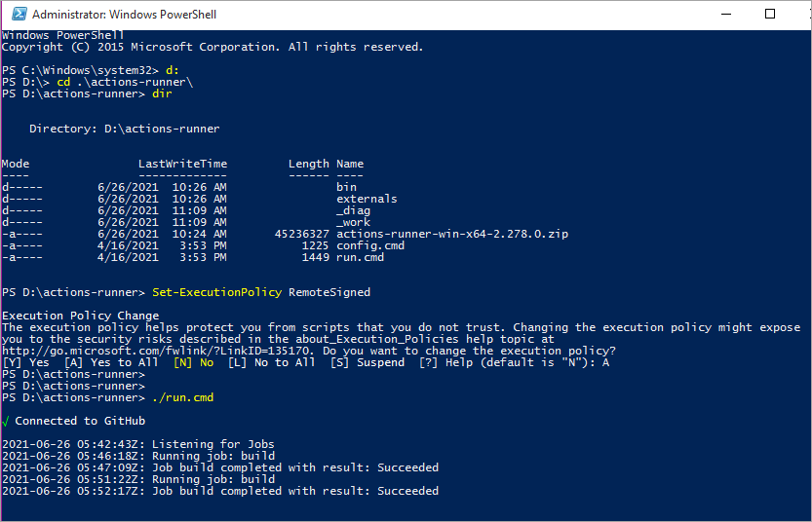Click the externals directory entry

[367, 199]
